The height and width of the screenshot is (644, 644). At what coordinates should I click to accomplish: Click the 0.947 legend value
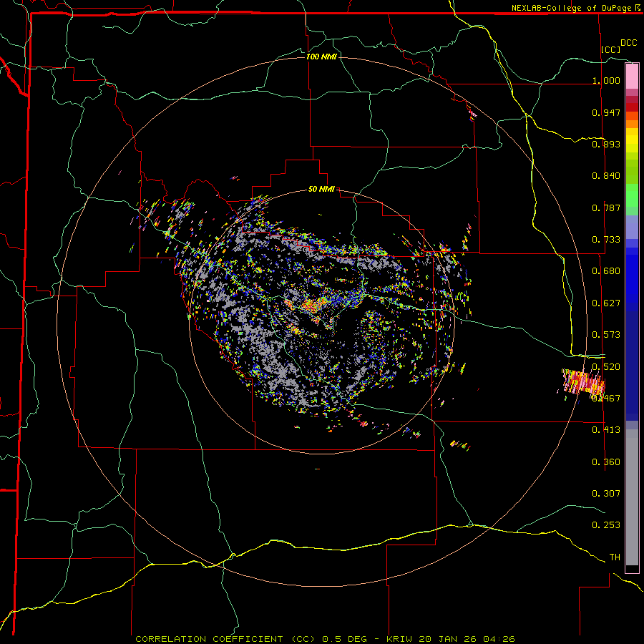(x=606, y=112)
